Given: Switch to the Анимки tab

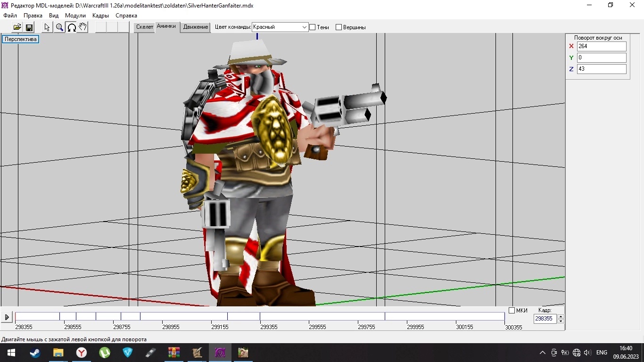Looking at the screenshot, I should (166, 26).
